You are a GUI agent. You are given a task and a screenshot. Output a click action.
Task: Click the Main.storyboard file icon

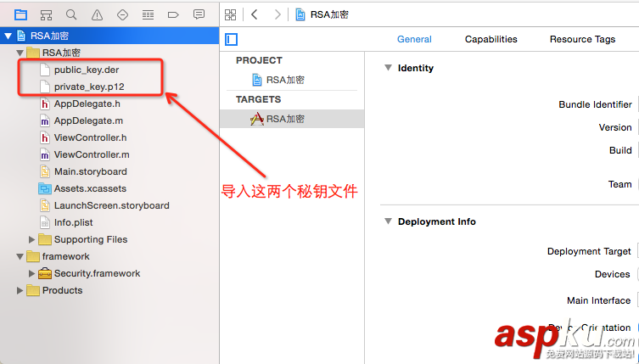pyautogui.click(x=45, y=171)
